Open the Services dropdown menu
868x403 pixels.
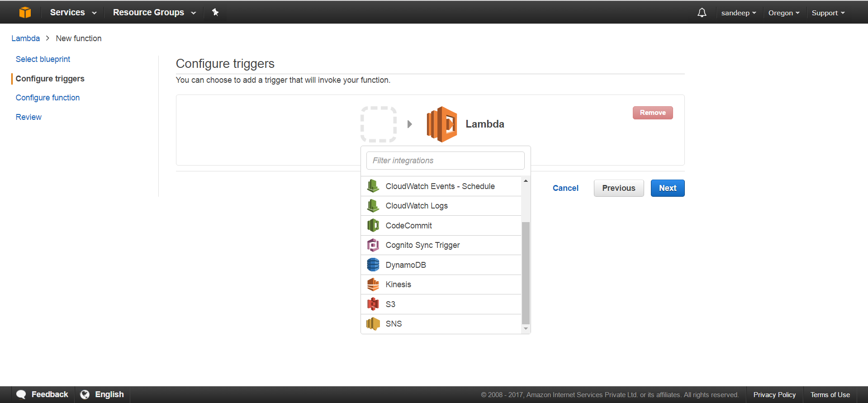(73, 12)
